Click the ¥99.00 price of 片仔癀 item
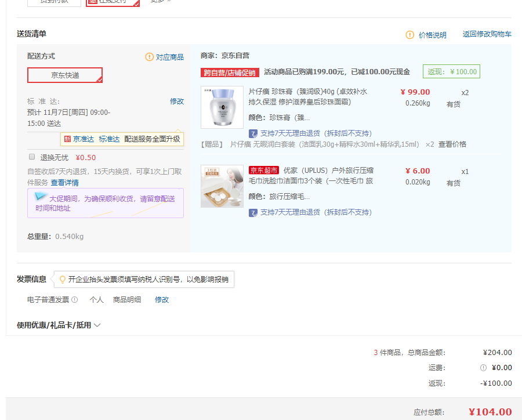522x420 pixels. (415, 92)
